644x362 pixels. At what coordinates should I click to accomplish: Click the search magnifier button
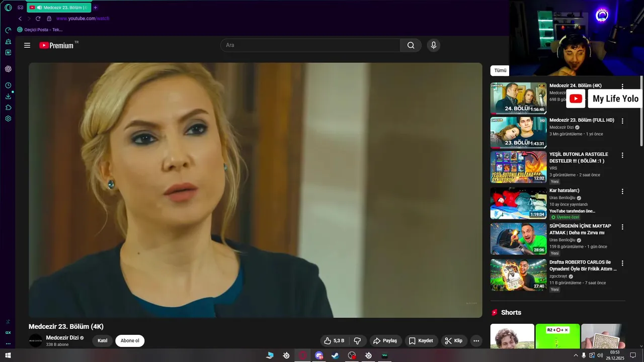[x=411, y=45]
